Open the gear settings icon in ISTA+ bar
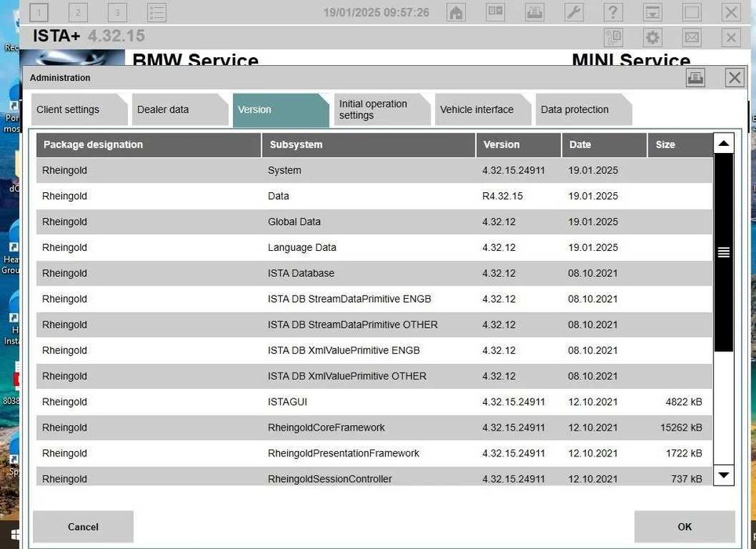The width and height of the screenshot is (756, 549). pyautogui.click(x=652, y=37)
